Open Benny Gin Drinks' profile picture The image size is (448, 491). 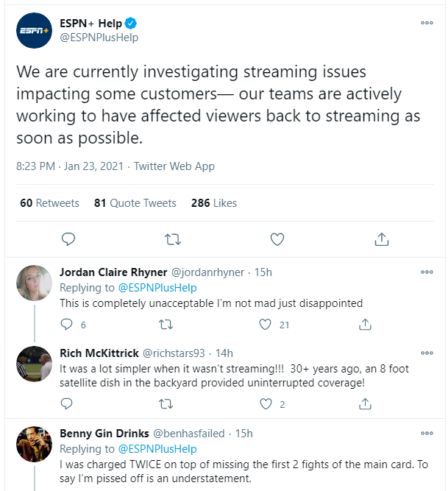coord(34,443)
